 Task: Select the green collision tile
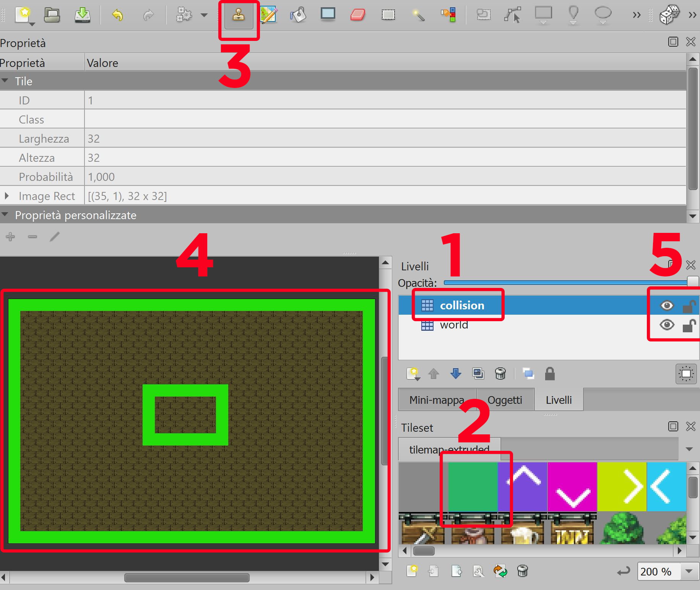coord(473,486)
